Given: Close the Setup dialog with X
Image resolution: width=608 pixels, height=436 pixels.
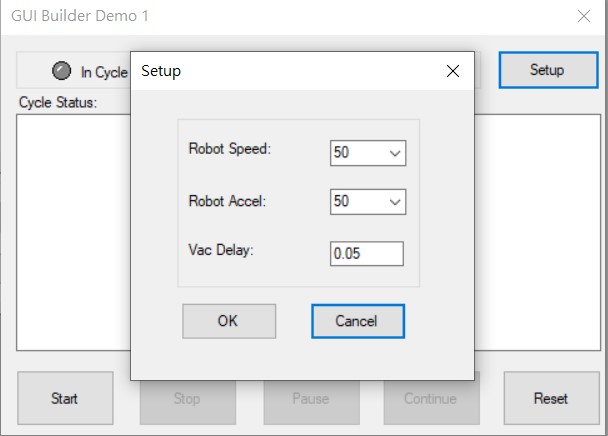Looking at the screenshot, I should pyautogui.click(x=453, y=71).
